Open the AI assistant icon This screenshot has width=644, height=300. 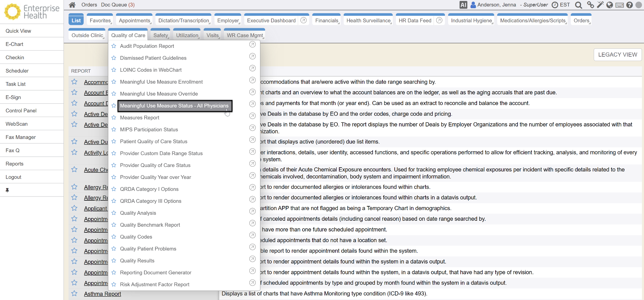click(x=463, y=5)
